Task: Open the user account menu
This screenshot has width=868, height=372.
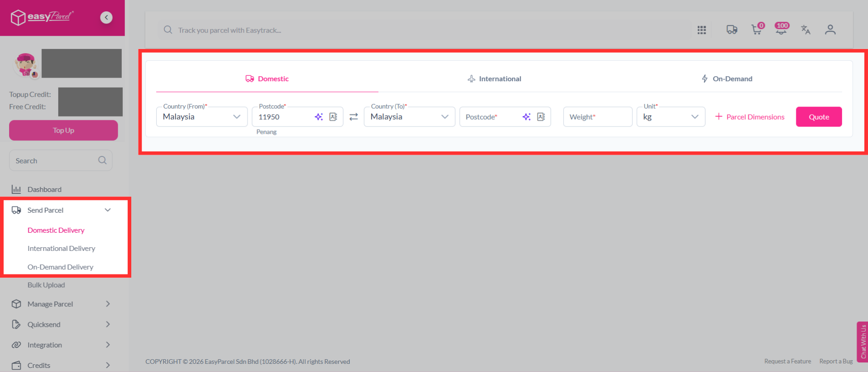Action: coord(830,30)
